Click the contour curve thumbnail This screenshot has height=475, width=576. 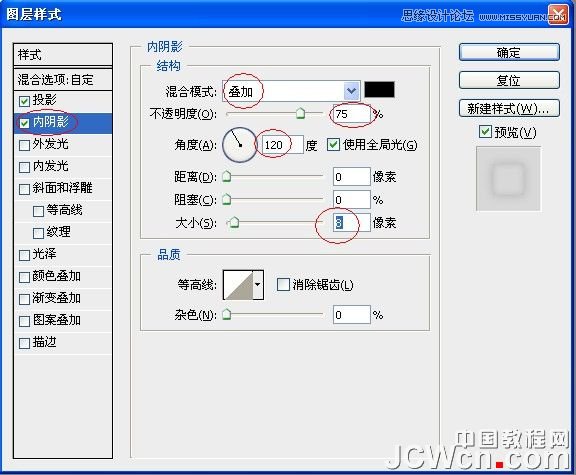click(x=238, y=285)
